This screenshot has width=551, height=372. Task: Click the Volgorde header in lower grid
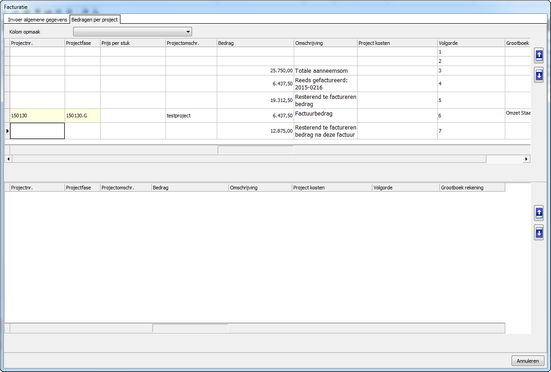[x=406, y=188]
